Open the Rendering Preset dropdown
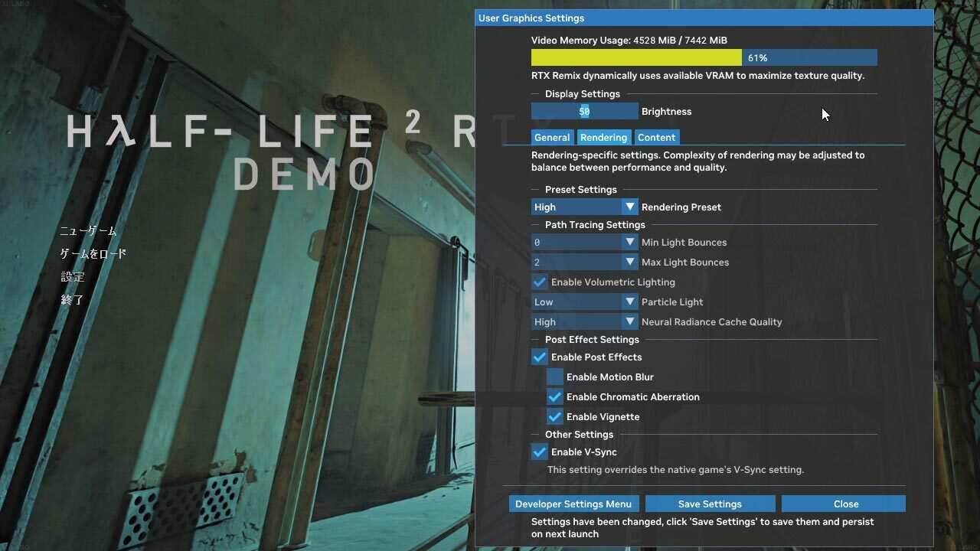 pos(584,207)
